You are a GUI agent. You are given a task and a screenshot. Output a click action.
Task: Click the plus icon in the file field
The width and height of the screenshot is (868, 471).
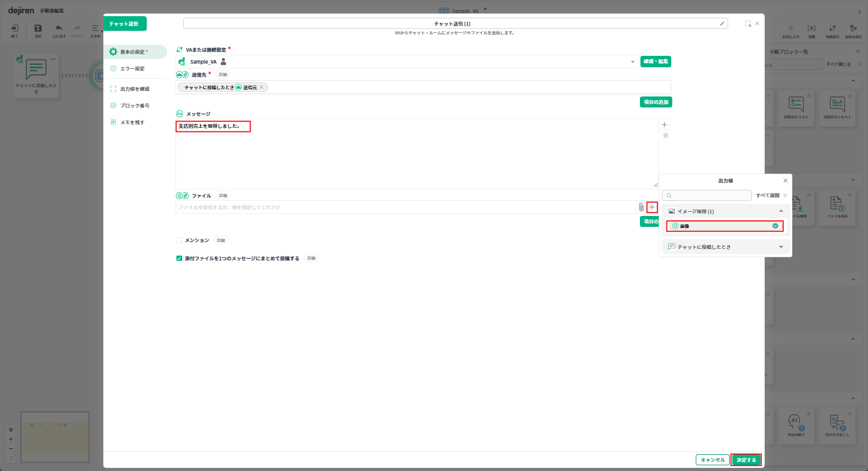(652, 208)
